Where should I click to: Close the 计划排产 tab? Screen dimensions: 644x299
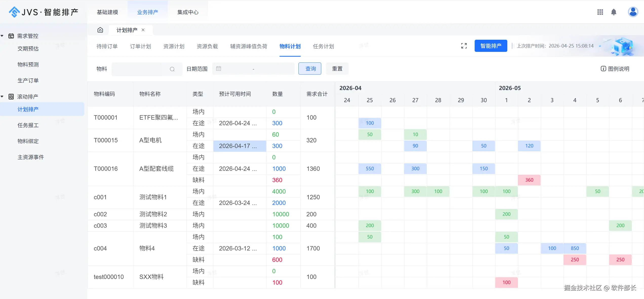tap(143, 30)
